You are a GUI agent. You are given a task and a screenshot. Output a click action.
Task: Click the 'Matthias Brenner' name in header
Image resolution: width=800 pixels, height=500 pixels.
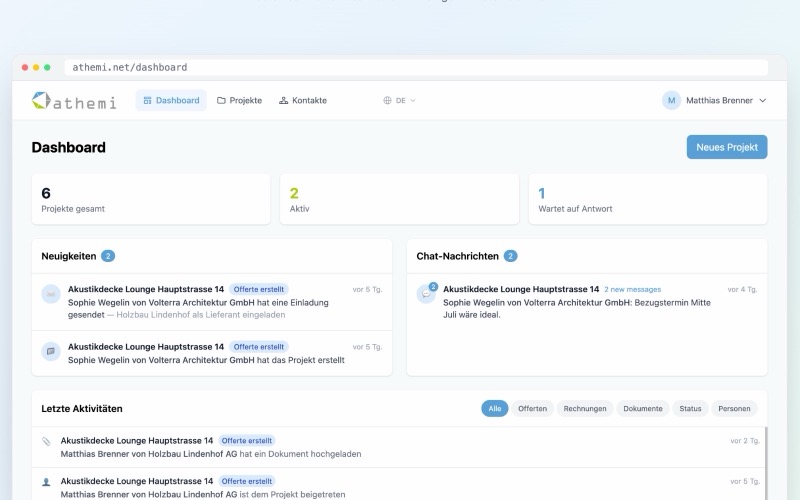(719, 101)
